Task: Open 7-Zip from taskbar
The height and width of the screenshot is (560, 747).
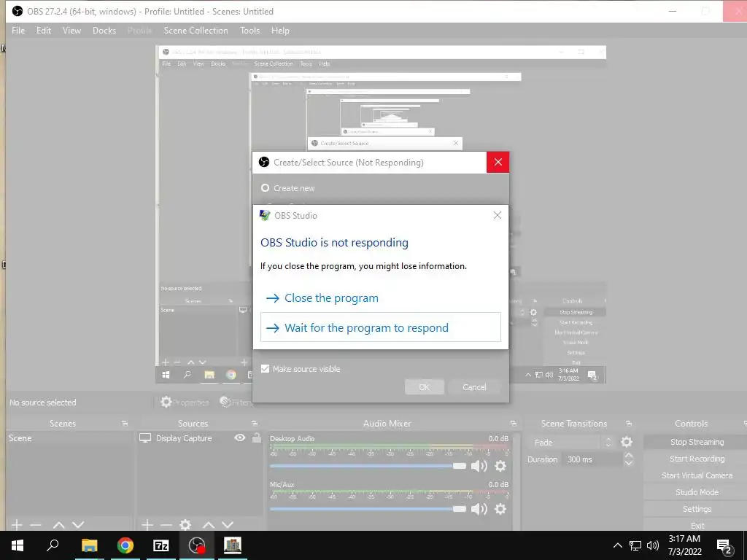Action: 161,545
